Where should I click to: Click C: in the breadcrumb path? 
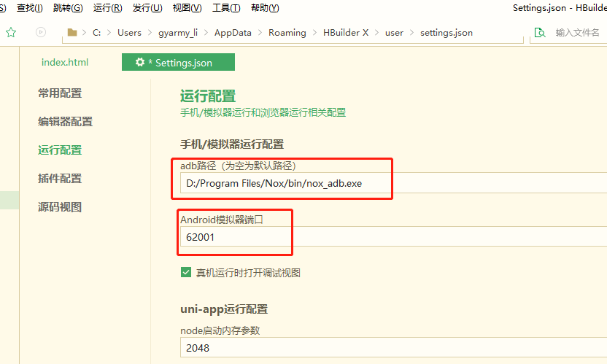point(96,33)
